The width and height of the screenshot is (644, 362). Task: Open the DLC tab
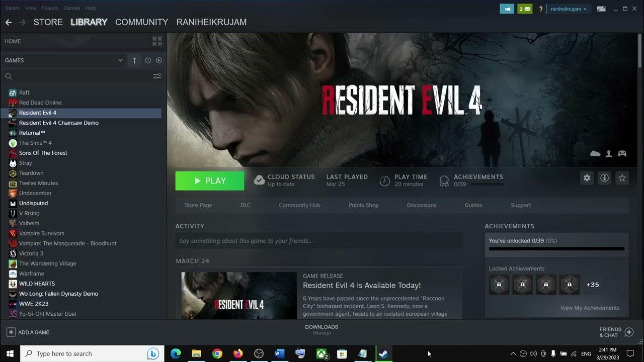click(x=246, y=205)
